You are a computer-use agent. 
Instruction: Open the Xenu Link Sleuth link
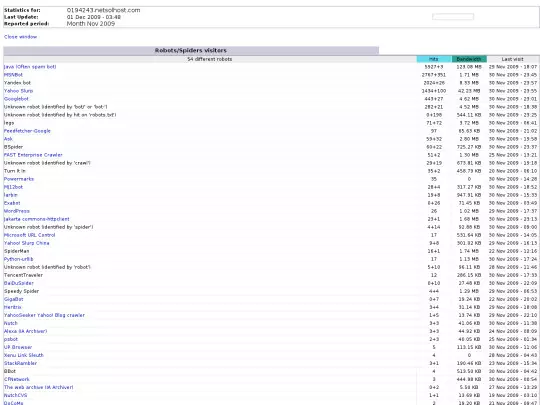tap(24, 355)
